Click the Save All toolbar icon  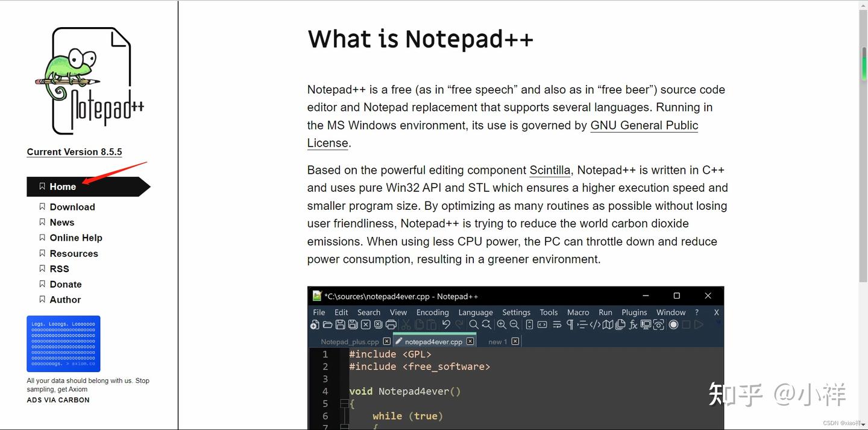click(x=353, y=324)
